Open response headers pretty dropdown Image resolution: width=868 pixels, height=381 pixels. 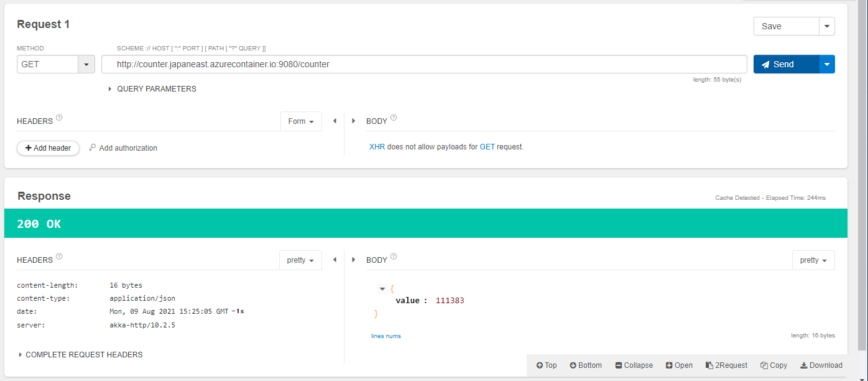click(300, 260)
